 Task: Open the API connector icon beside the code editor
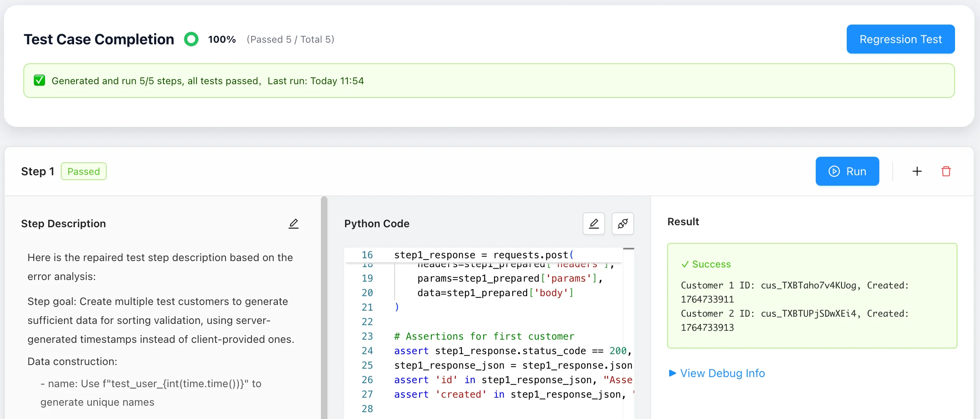tap(622, 224)
